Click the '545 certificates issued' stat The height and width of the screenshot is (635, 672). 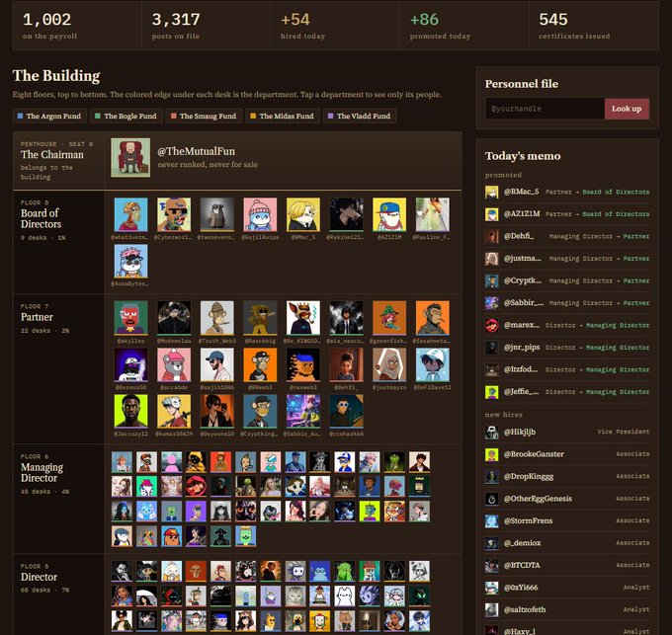(594, 26)
